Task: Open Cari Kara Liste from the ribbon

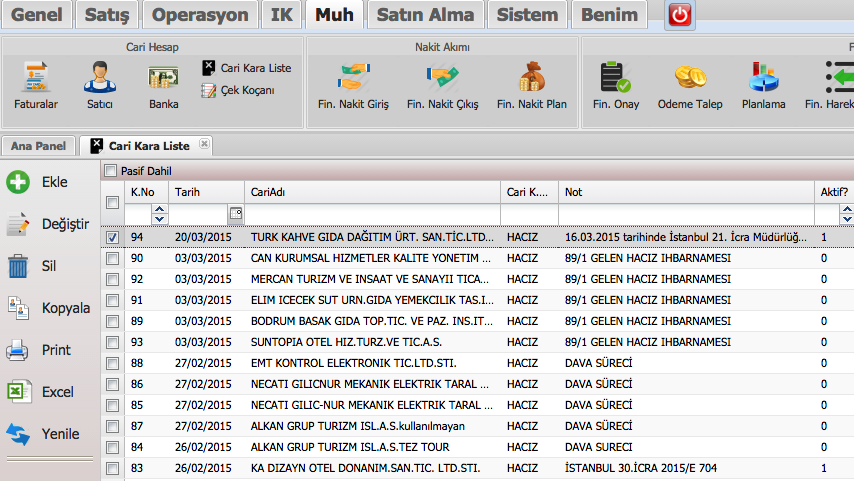Action: tap(246, 68)
